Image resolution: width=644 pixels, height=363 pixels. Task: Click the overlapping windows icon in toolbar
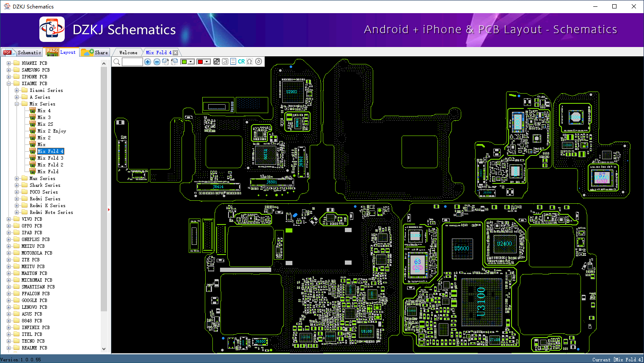217,61
